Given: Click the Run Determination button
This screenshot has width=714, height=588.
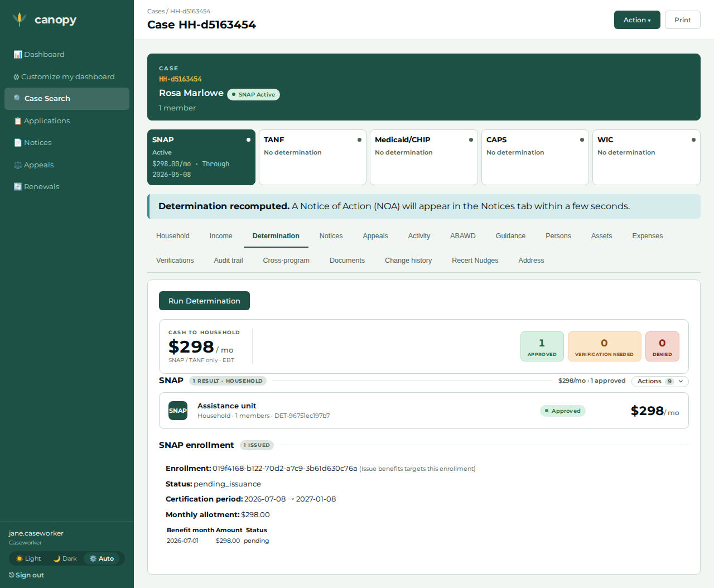Looking at the screenshot, I should [204, 301].
